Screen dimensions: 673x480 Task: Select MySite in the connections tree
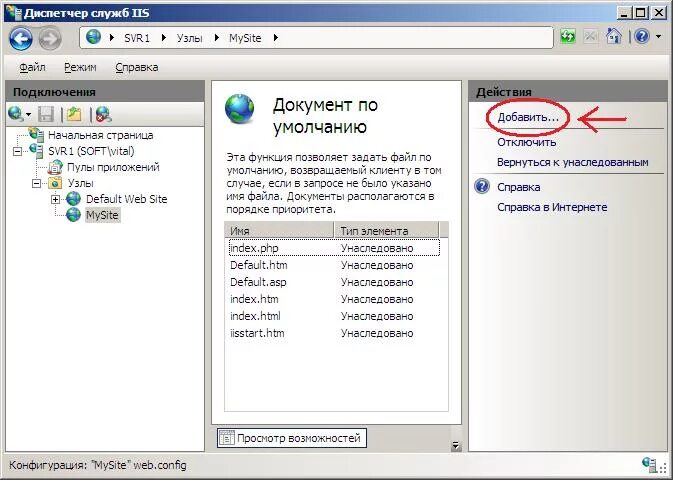coord(102,215)
